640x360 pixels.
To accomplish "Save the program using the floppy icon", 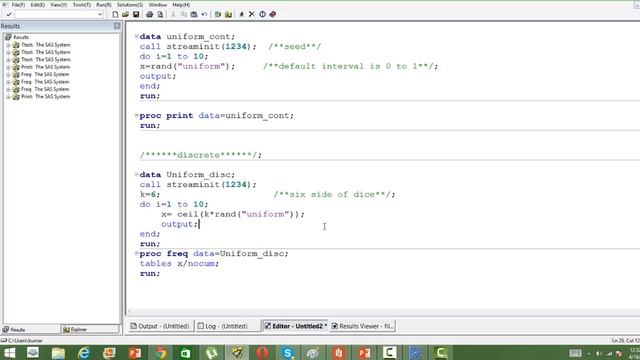I will point(136,14).
